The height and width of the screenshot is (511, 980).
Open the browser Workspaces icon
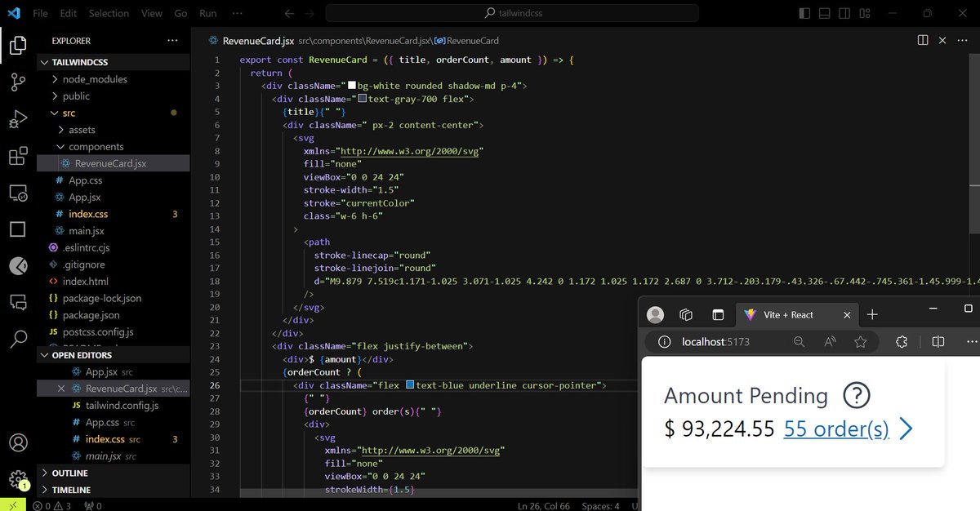(x=687, y=315)
